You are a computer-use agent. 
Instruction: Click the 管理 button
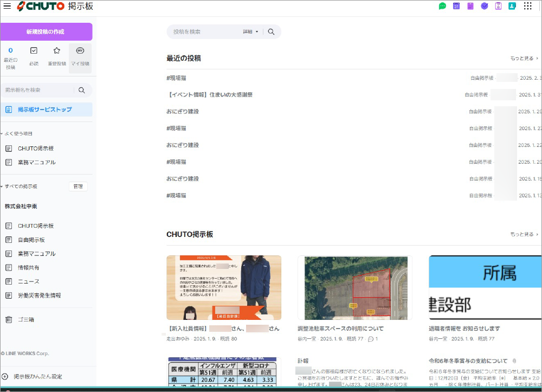(78, 187)
